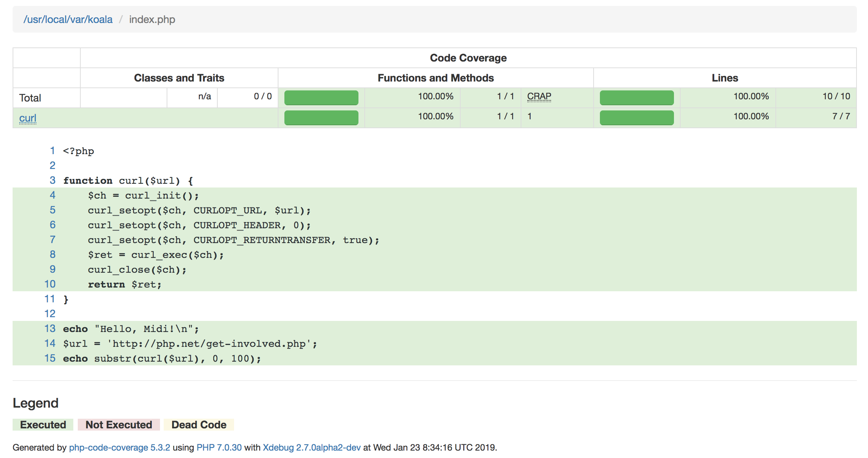Click line number 13 anchor link
868x458 pixels.
click(x=50, y=329)
